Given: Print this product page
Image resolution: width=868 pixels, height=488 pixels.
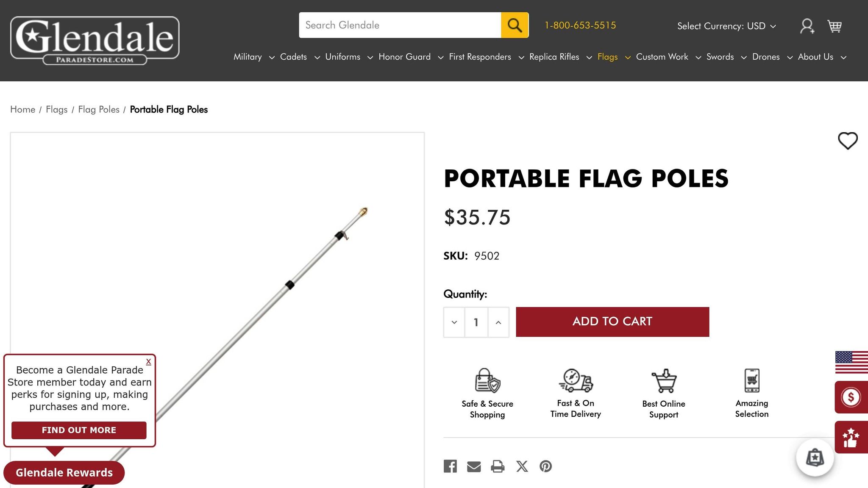Looking at the screenshot, I should point(498,466).
